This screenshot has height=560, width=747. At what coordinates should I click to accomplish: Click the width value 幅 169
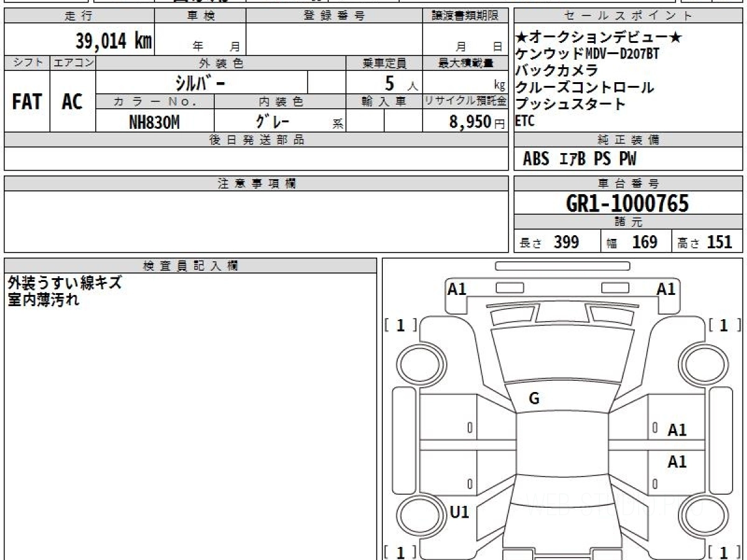[632, 242]
